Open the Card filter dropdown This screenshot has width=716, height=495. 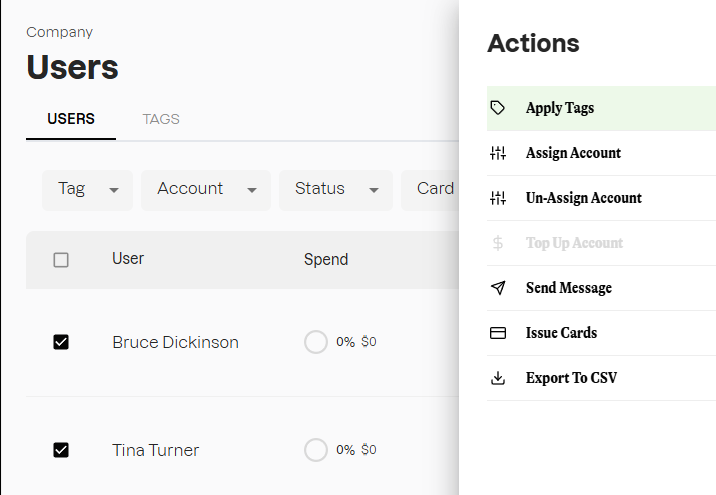(433, 189)
